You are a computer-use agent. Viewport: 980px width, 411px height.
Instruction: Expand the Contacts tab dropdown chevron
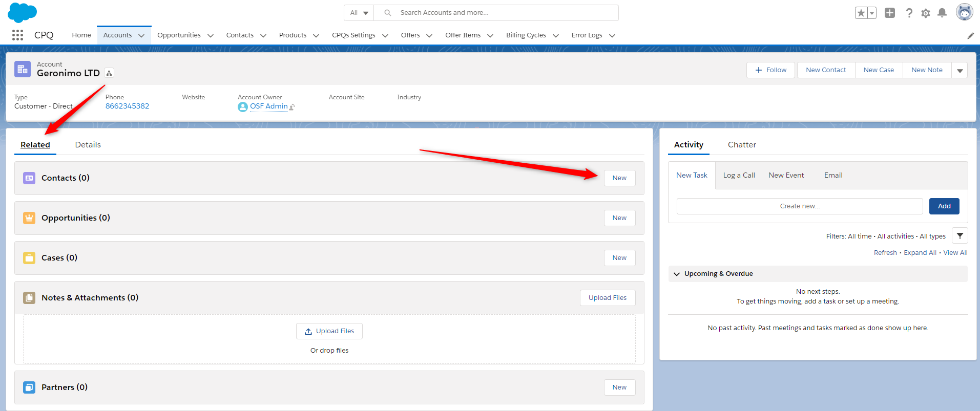(263, 35)
